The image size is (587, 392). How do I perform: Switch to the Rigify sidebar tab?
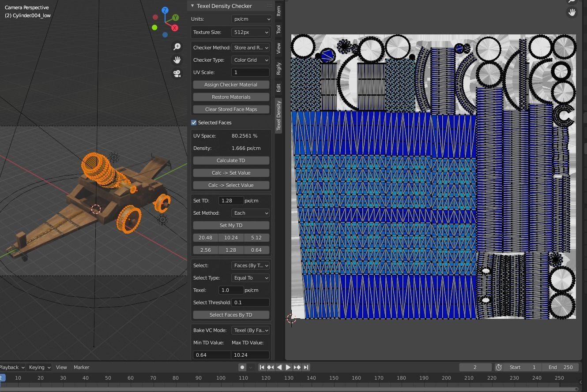[278, 68]
